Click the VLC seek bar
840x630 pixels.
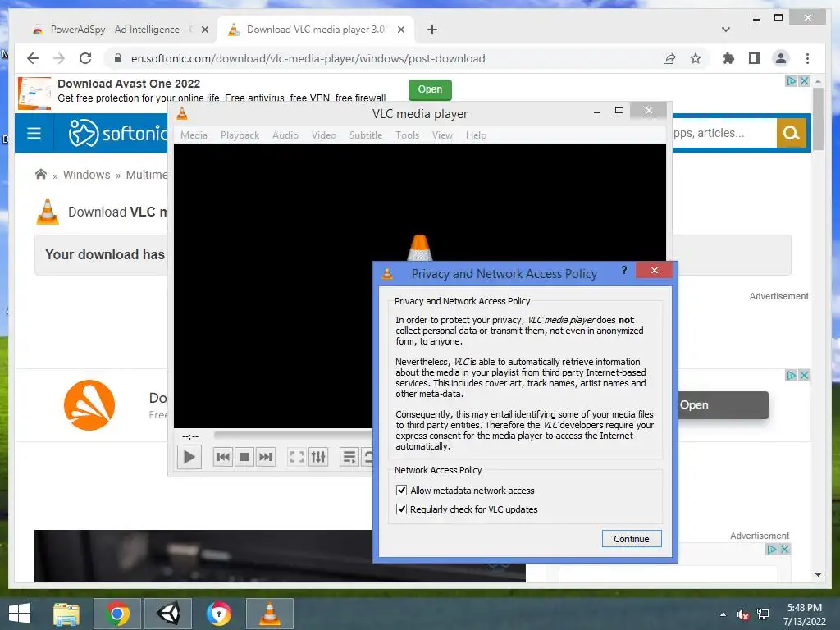[x=293, y=435]
